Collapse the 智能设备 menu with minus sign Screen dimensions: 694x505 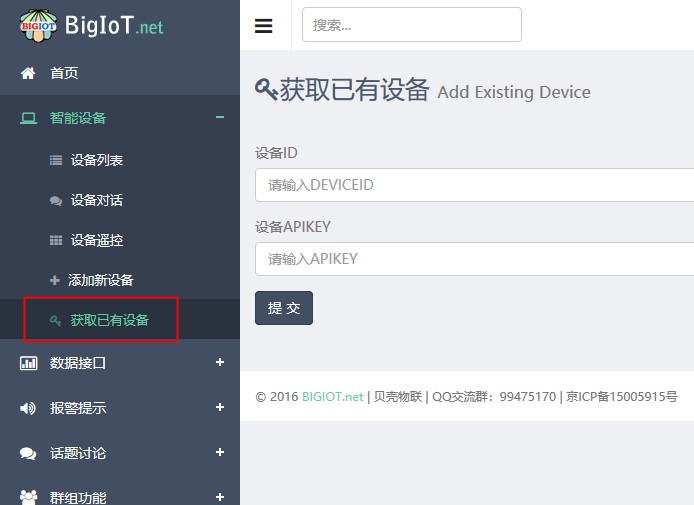tap(220, 118)
